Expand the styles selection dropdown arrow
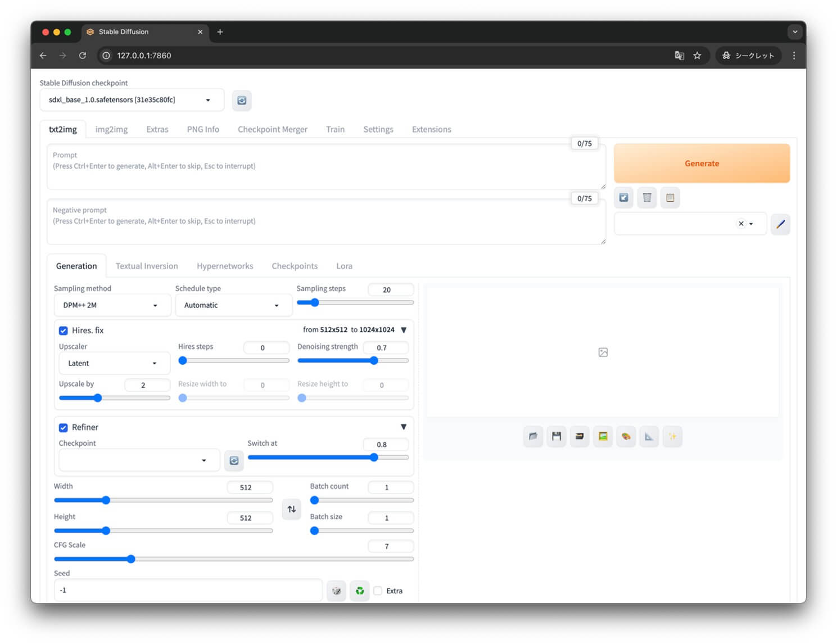This screenshot has height=644, width=837. 751,224
